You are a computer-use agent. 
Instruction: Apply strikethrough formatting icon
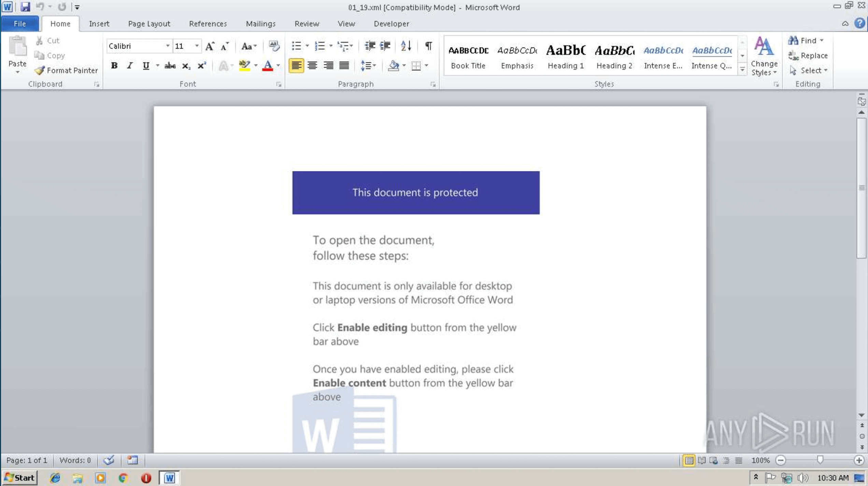coord(170,66)
